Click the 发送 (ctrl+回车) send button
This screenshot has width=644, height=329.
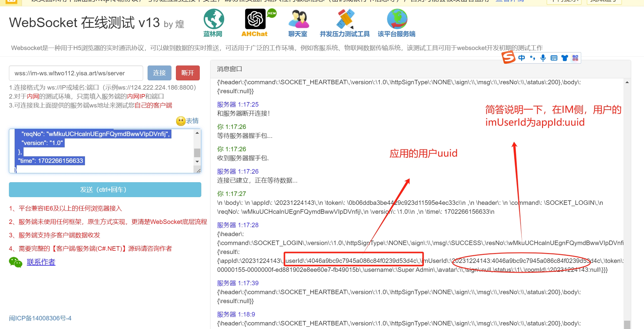105,190
